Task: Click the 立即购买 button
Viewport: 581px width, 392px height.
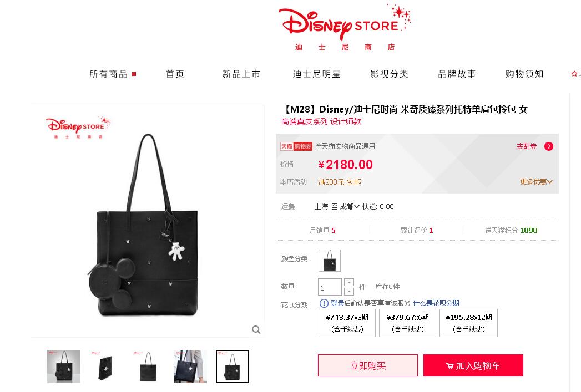Action: [368, 365]
